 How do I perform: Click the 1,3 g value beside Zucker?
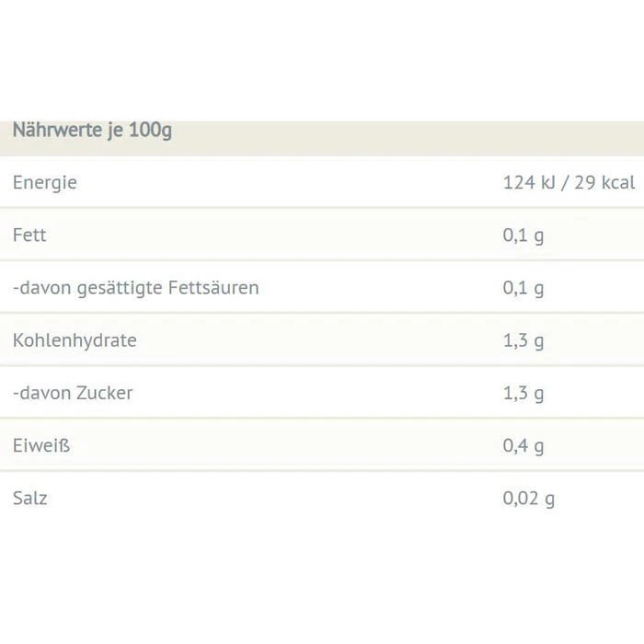tap(523, 393)
